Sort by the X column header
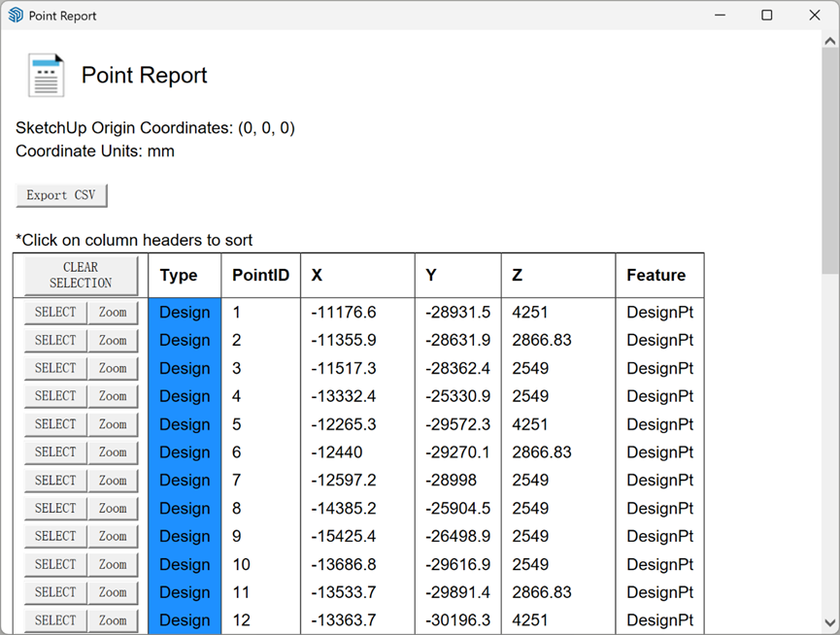The image size is (840, 635). (357, 275)
